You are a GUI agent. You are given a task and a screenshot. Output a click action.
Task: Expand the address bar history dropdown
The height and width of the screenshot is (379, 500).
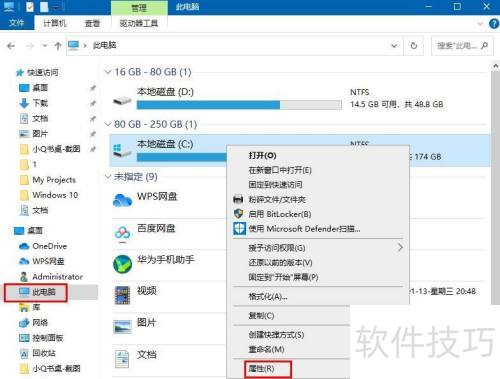[394, 46]
